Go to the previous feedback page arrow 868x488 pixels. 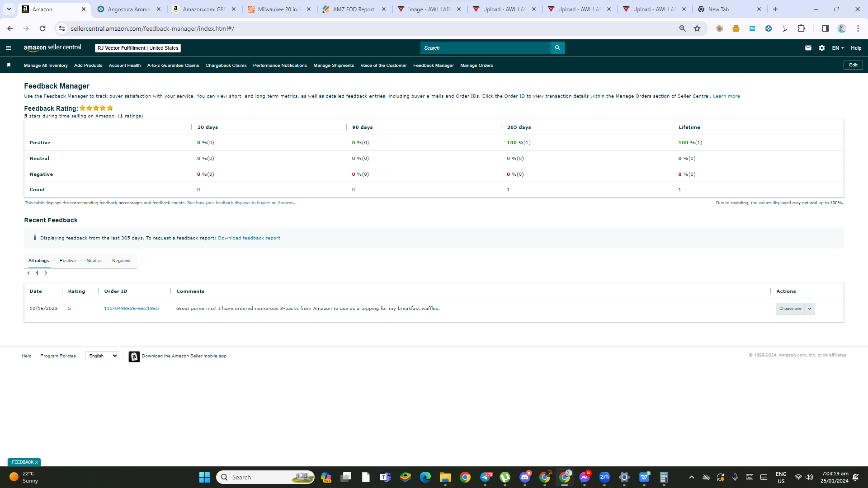(x=28, y=273)
